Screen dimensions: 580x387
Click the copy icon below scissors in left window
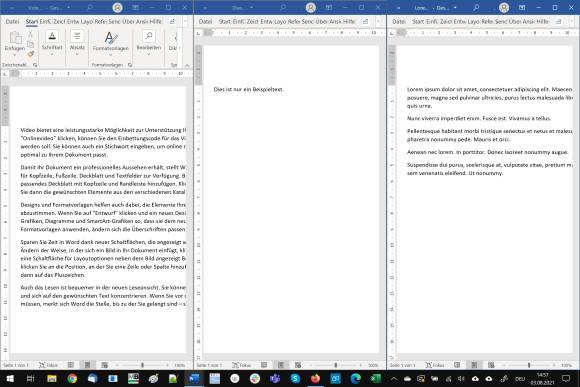click(x=30, y=44)
